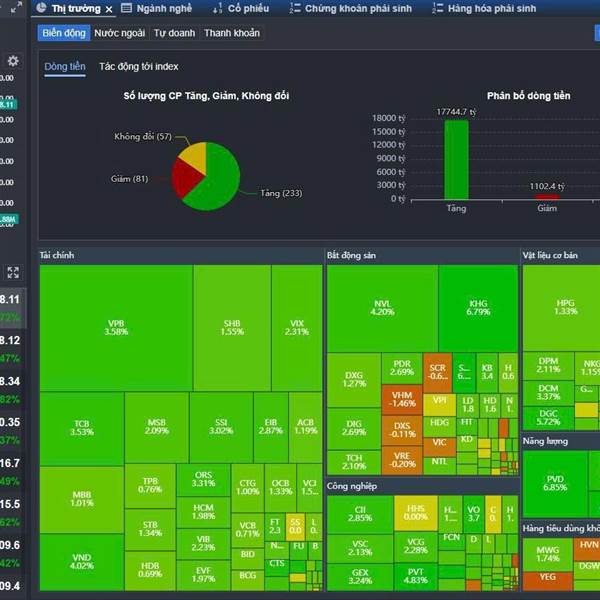Click the PVD 6.85% tile
Screen dimensions: 600x600
pyautogui.click(x=555, y=484)
